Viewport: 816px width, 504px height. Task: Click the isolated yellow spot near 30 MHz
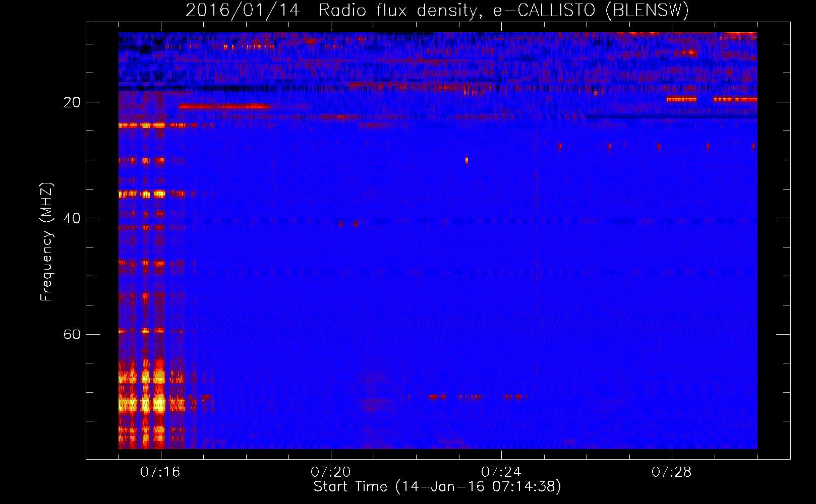(x=467, y=160)
